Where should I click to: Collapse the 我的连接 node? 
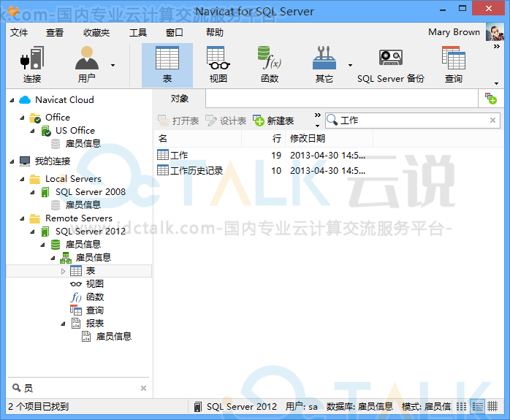12,161
